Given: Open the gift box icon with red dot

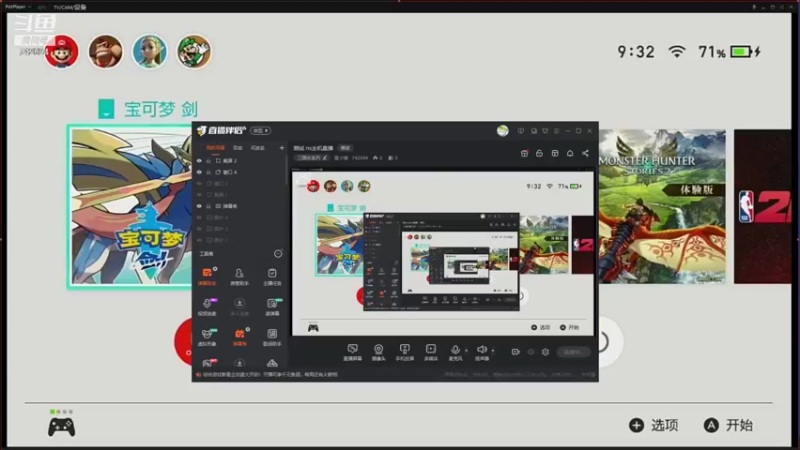Looking at the screenshot, I should 524,153.
